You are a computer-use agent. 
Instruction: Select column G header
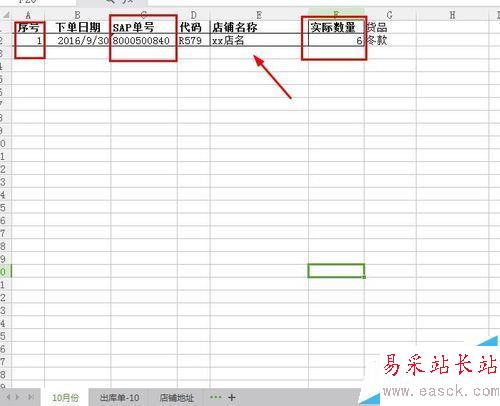point(390,15)
